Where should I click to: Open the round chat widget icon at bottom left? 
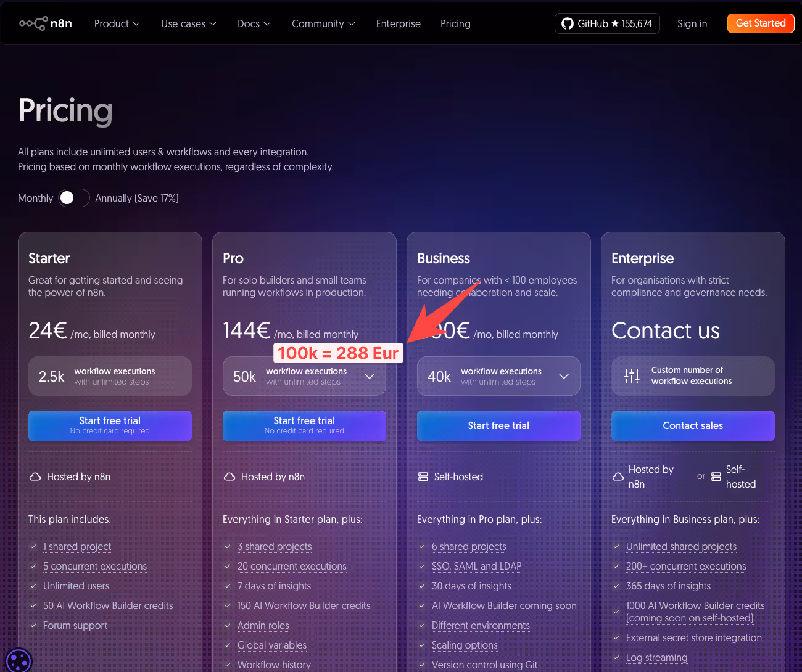(18, 660)
